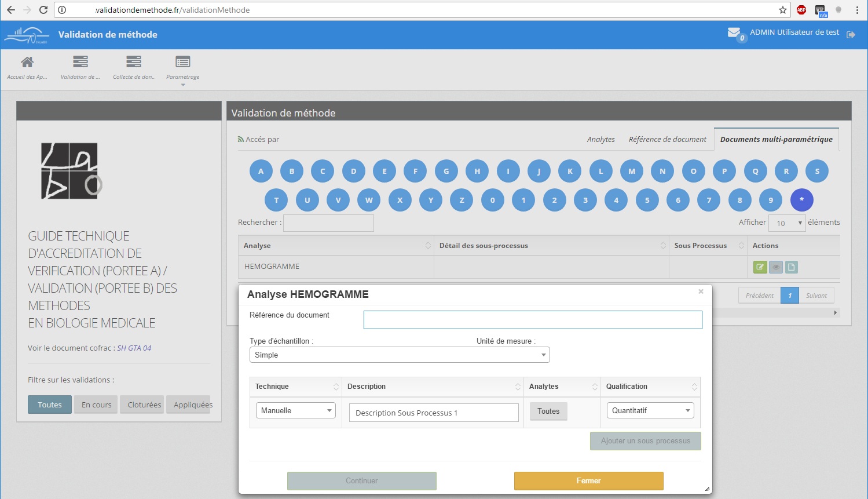
Task: Open the Type d'échantillon Simple dropdown
Action: (399, 355)
